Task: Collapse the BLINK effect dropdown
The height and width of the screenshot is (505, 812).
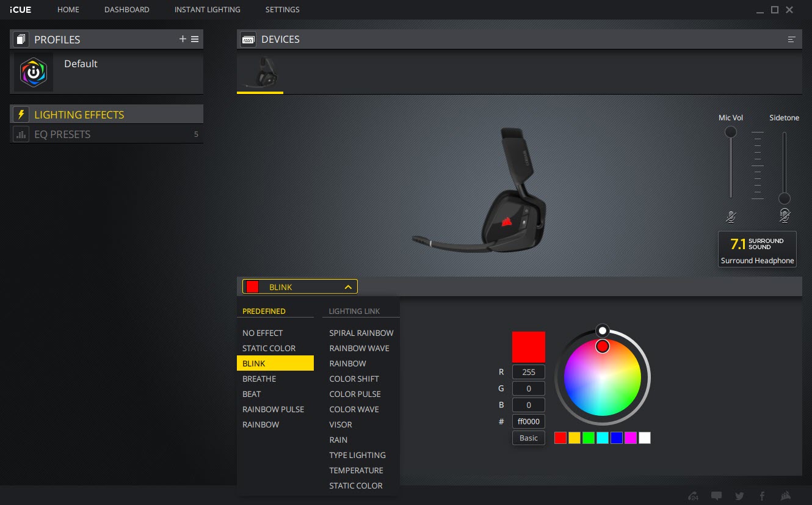Action: pos(300,287)
